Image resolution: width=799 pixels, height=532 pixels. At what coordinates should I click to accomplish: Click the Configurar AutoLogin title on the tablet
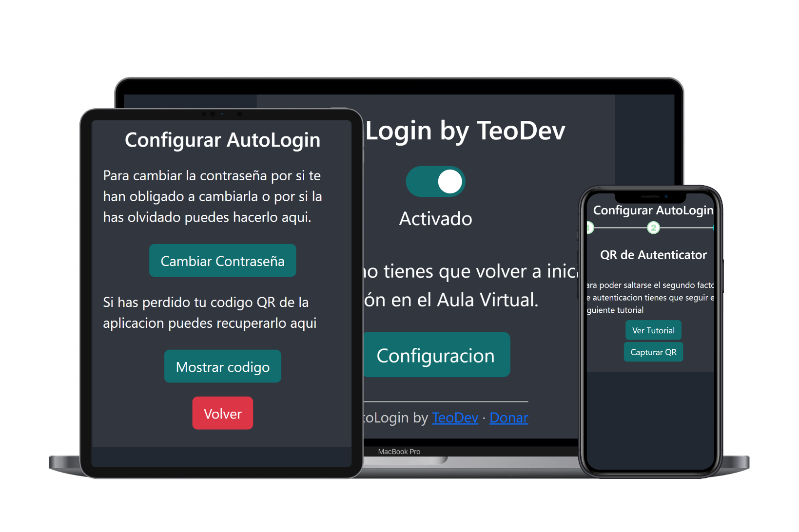tap(222, 140)
